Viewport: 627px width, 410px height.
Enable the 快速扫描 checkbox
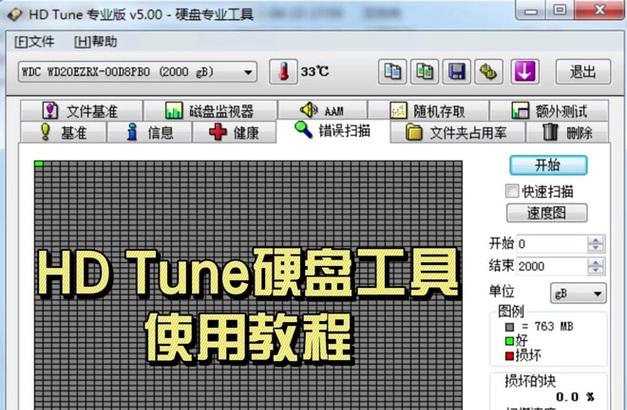[x=511, y=191]
